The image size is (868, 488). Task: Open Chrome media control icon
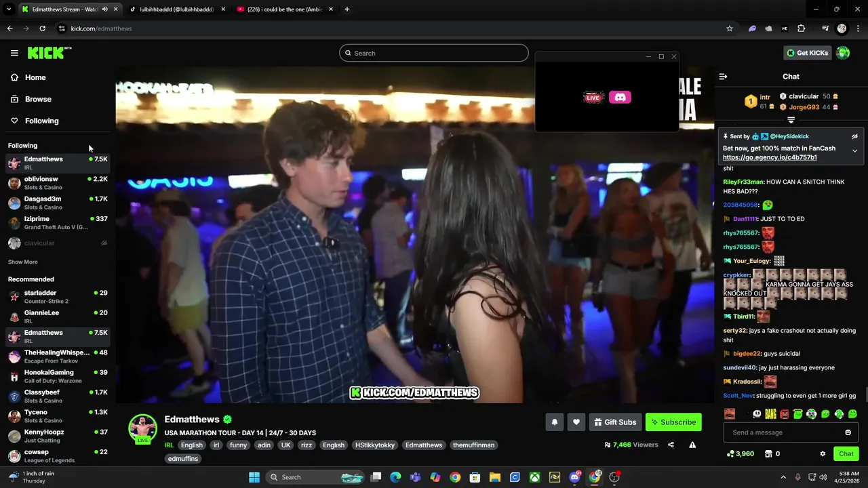825,28
